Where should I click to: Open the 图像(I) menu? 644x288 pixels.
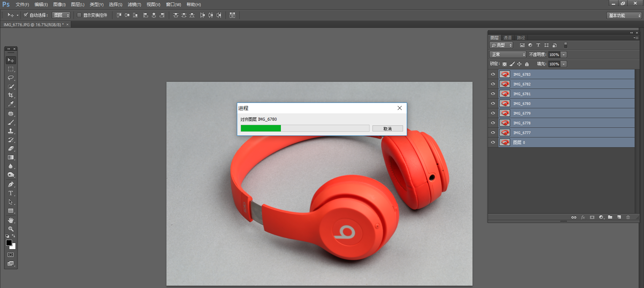coord(59,4)
